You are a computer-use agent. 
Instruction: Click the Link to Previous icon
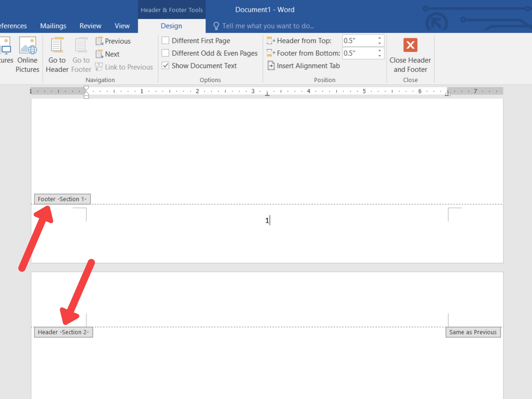tap(99, 67)
